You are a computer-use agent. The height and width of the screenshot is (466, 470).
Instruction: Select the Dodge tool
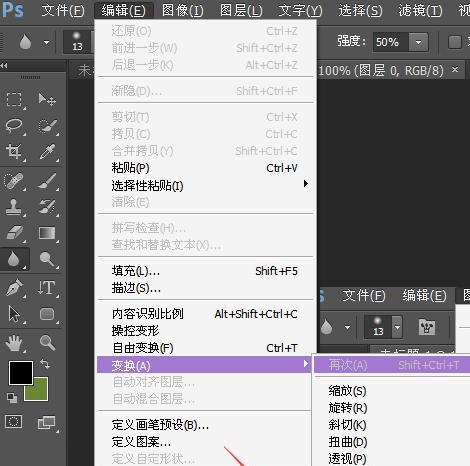pos(47,259)
